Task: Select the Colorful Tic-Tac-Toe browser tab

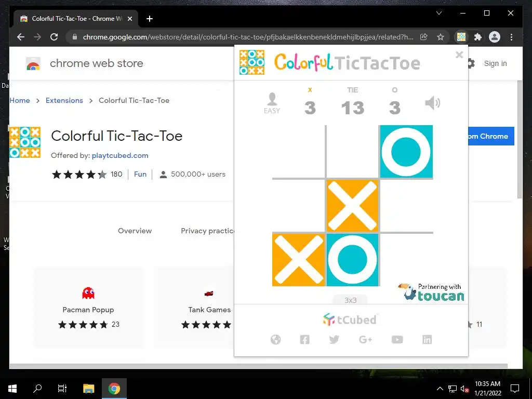Action: click(x=76, y=19)
